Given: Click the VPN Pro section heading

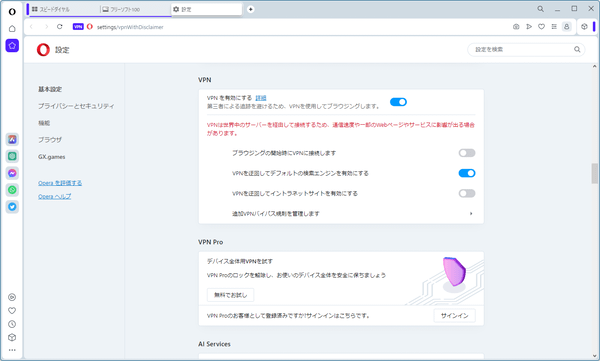Looking at the screenshot, I should click(x=210, y=242).
